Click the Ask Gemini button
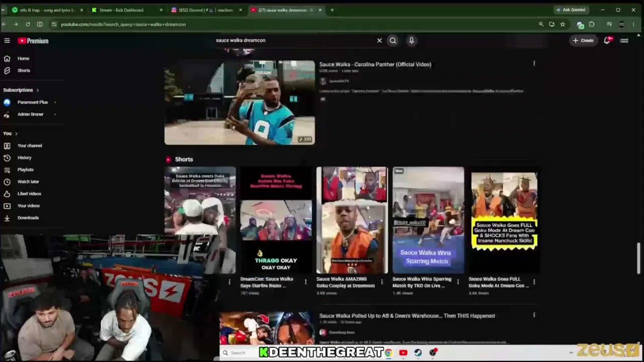 pyautogui.click(x=571, y=10)
